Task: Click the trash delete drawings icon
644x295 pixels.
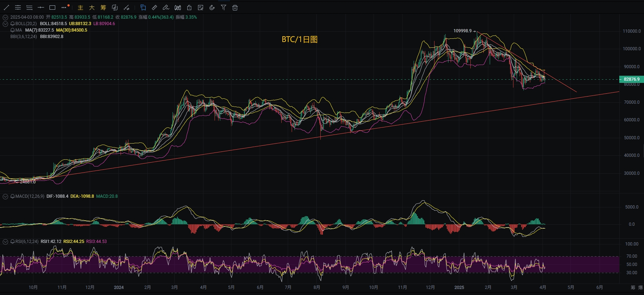Action: coord(235,8)
